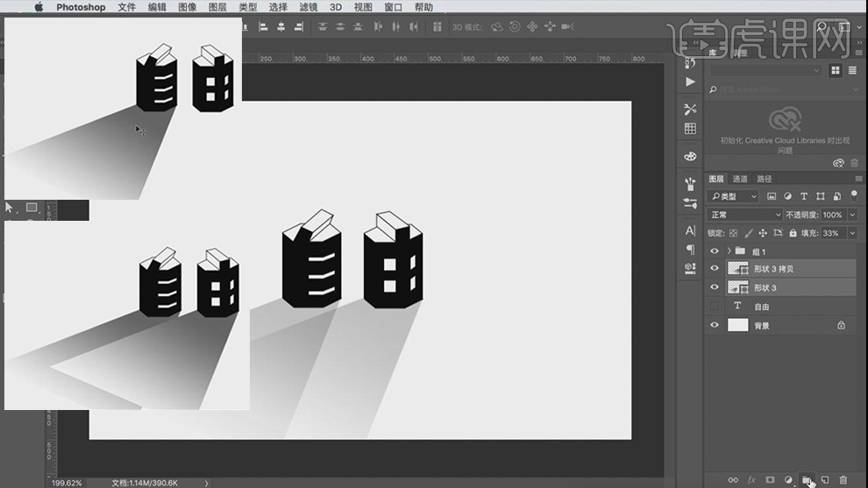Open the tool presets wrench icon
Image resolution: width=868 pixels, height=488 pixels.
(690, 109)
